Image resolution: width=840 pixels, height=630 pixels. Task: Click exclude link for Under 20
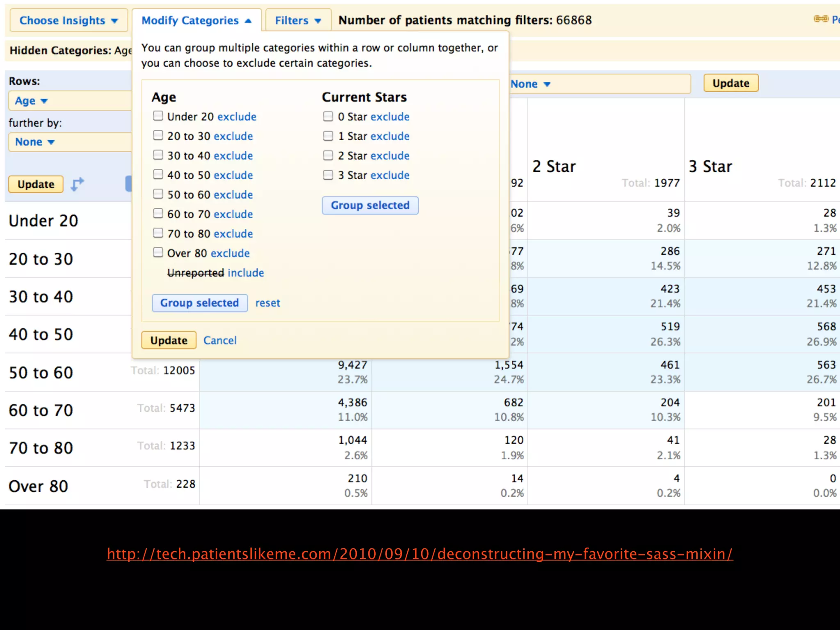[237, 117]
